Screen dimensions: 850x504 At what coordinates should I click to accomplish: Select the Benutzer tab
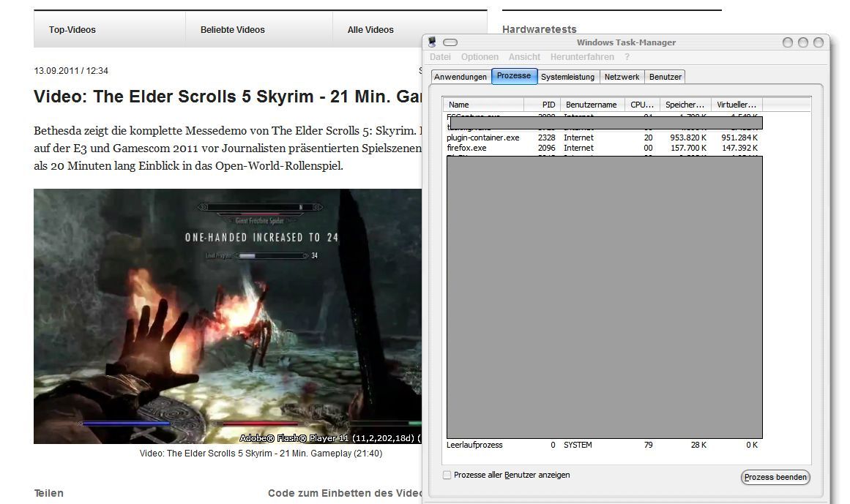click(665, 77)
